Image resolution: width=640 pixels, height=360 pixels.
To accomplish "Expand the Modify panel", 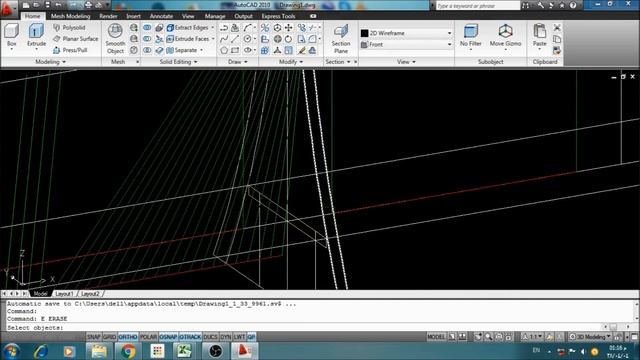I will (291, 62).
